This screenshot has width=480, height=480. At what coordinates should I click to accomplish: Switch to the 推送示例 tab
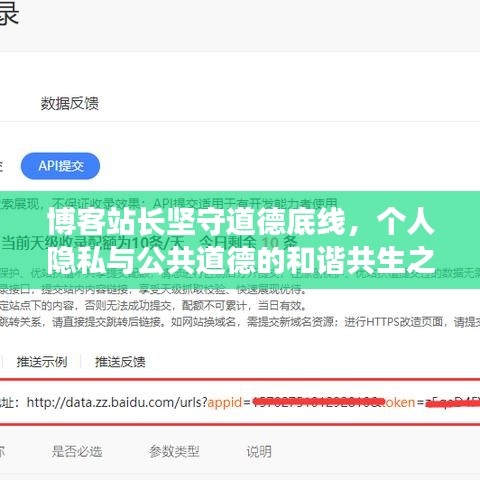(x=42, y=362)
